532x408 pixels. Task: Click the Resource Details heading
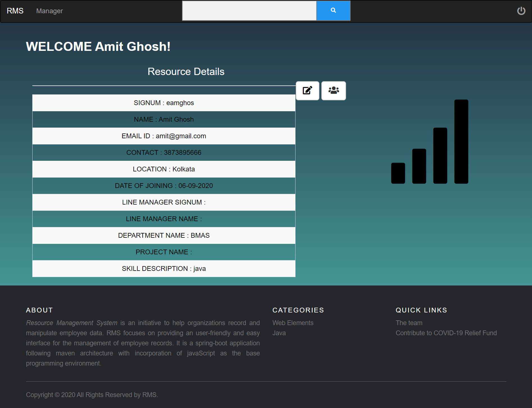point(186,72)
